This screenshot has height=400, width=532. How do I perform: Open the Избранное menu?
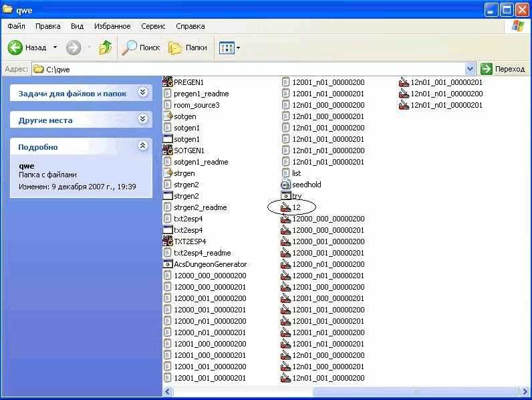[x=112, y=26]
